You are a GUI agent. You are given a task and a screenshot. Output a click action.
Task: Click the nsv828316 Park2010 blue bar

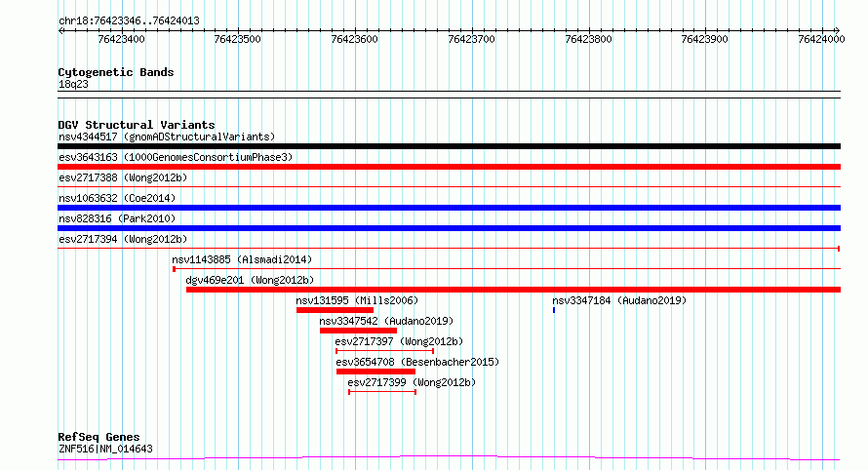click(x=449, y=228)
